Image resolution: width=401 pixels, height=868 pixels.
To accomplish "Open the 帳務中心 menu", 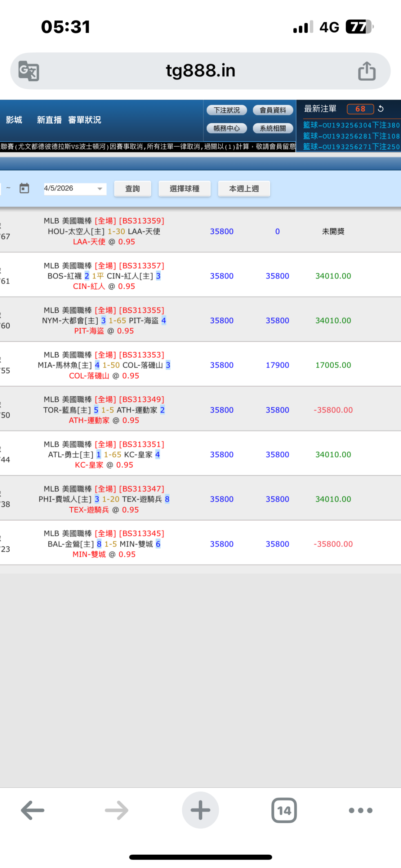I will point(226,128).
